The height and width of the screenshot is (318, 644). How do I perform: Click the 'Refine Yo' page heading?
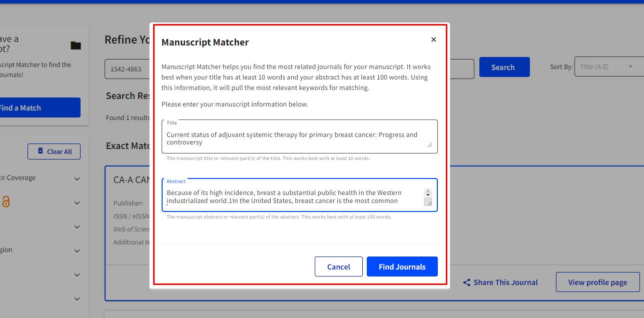click(x=127, y=39)
